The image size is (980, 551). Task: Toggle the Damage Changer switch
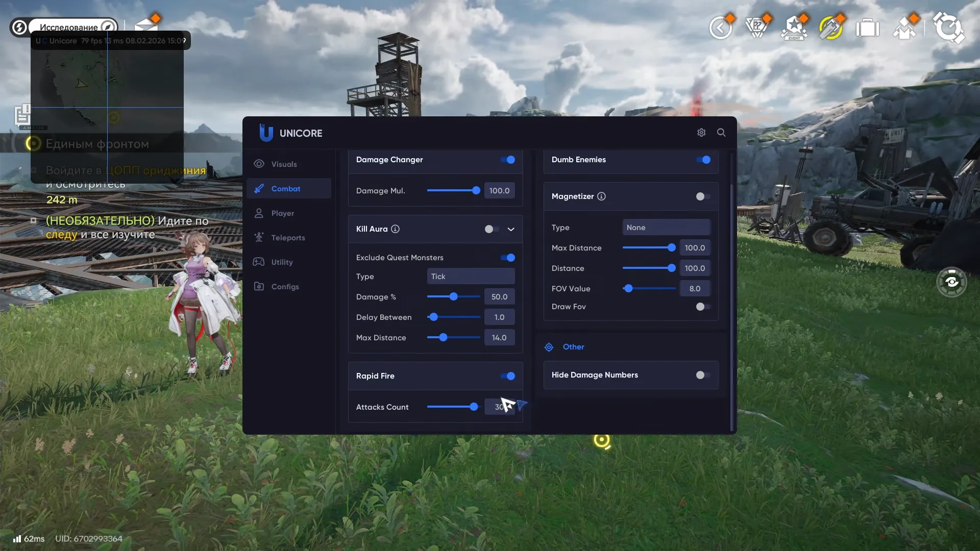coord(507,160)
